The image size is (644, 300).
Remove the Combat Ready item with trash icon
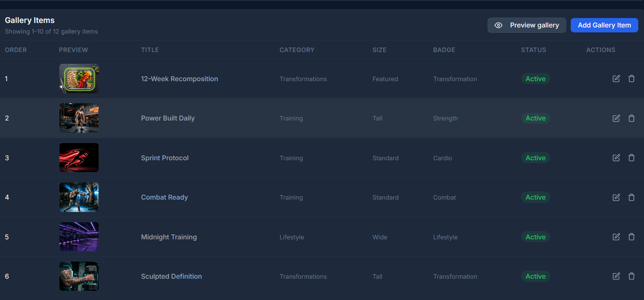632,197
